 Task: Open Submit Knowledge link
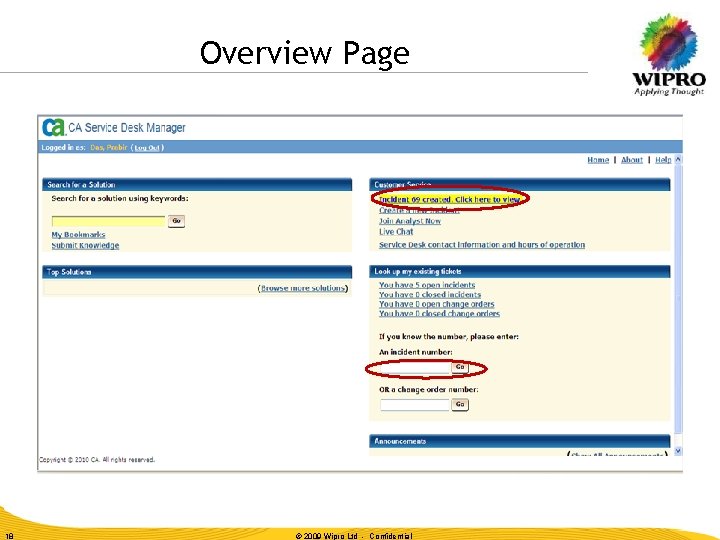click(x=85, y=245)
